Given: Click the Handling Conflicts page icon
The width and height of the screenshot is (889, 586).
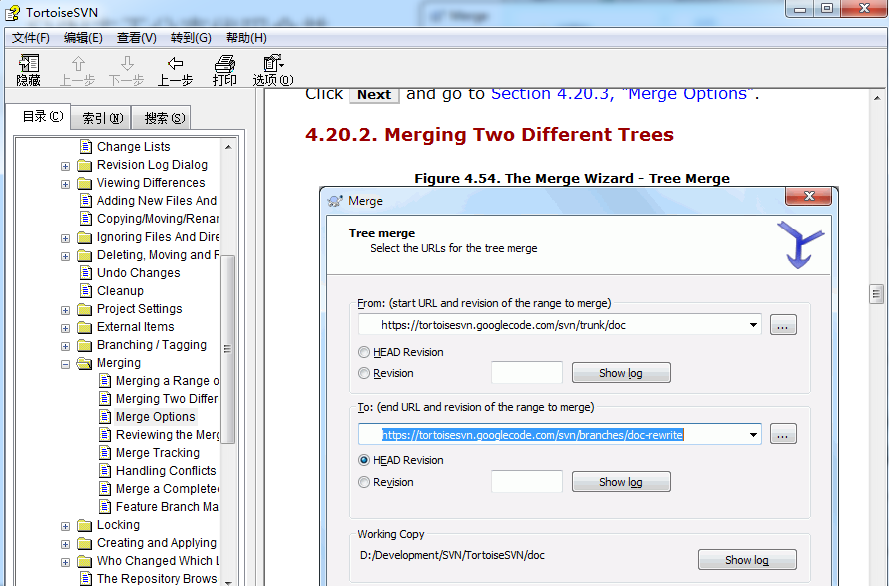Looking at the screenshot, I should (105, 471).
